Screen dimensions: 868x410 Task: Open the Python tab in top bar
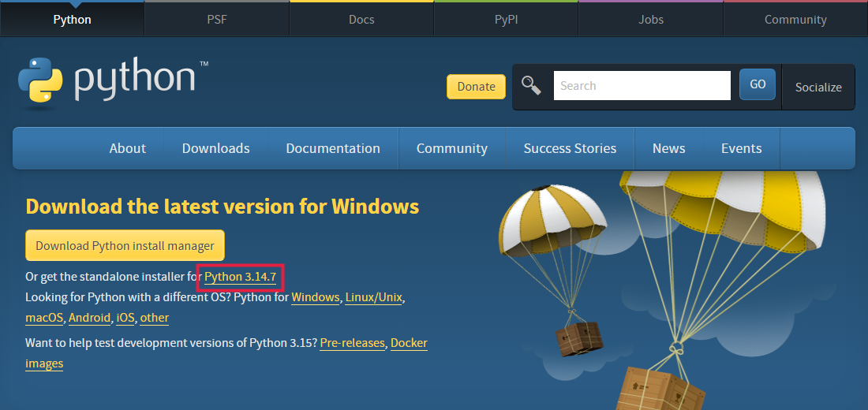pos(72,20)
